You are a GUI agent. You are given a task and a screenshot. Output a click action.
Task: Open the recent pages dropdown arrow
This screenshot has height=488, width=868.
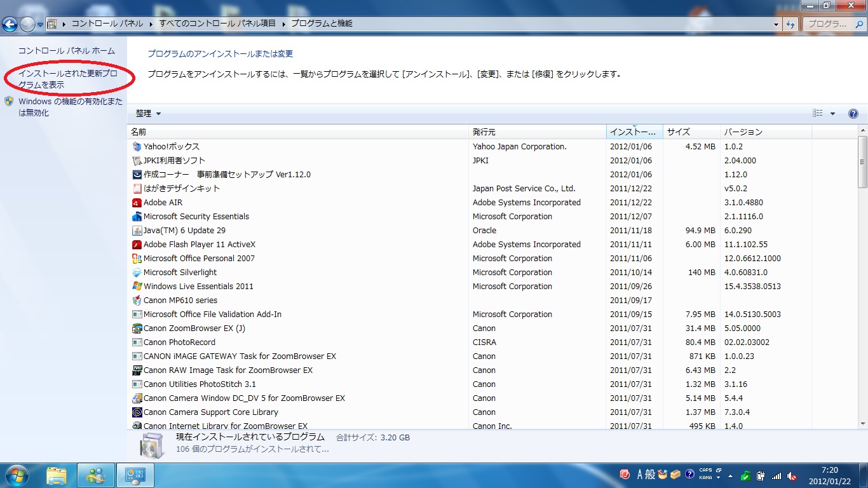(40, 25)
